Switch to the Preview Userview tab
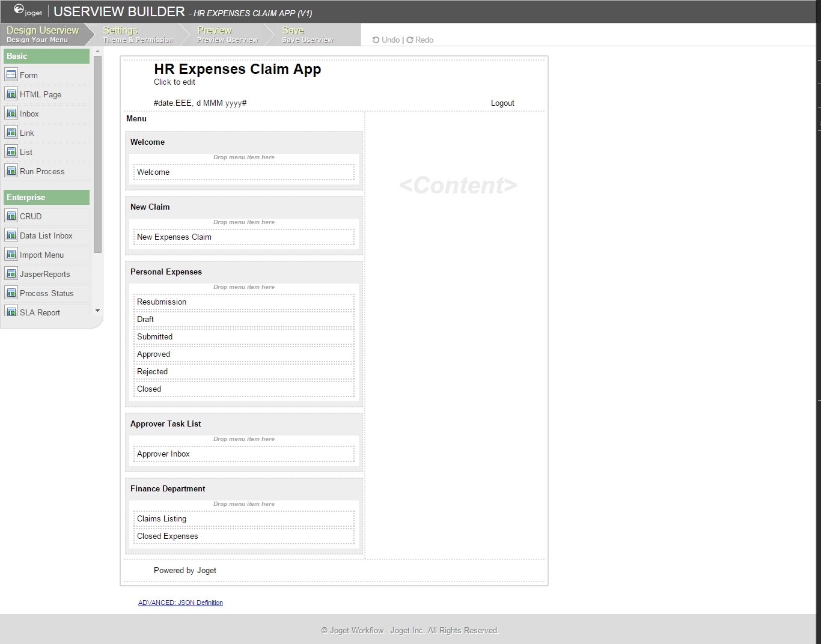Screen dimensions: 821x644 pos(227,35)
